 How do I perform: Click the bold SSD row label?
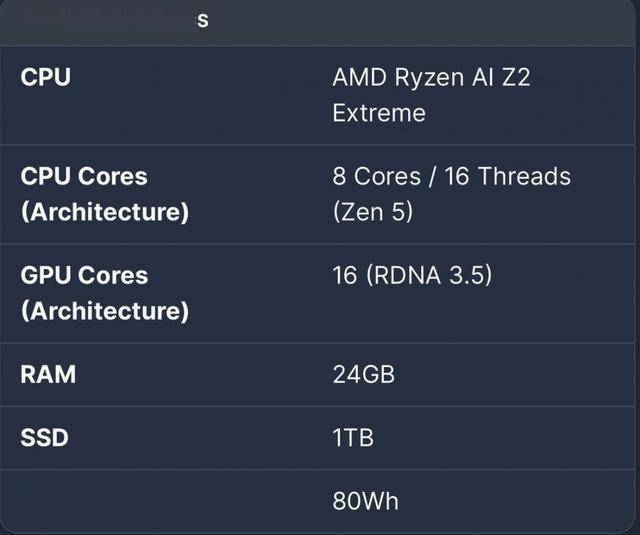point(44,437)
